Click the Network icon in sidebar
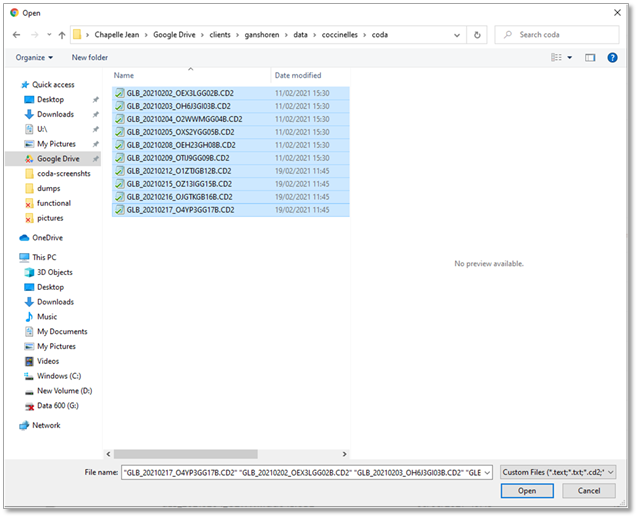The height and width of the screenshot is (518, 638). [24, 425]
